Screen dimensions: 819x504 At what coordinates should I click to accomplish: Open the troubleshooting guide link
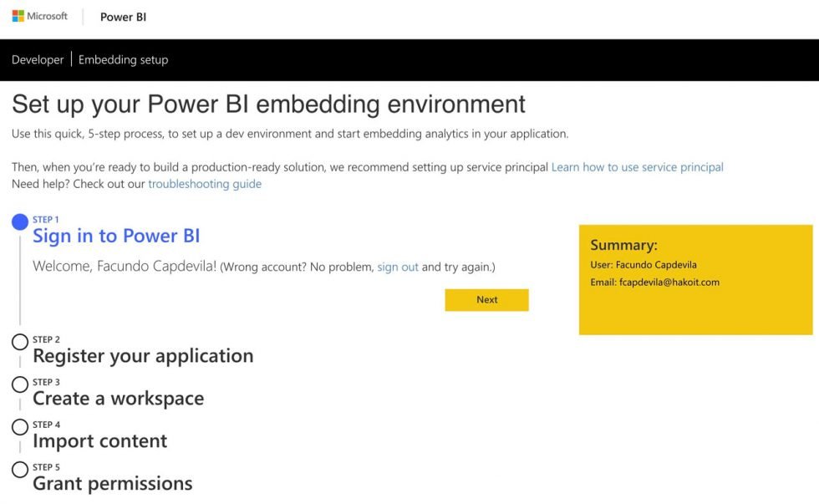[x=205, y=184]
